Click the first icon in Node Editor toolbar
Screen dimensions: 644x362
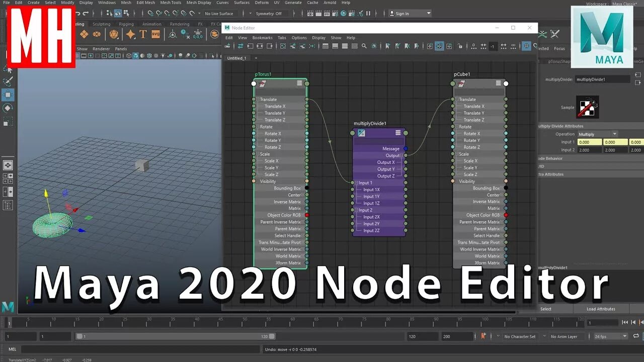click(226, 46)
